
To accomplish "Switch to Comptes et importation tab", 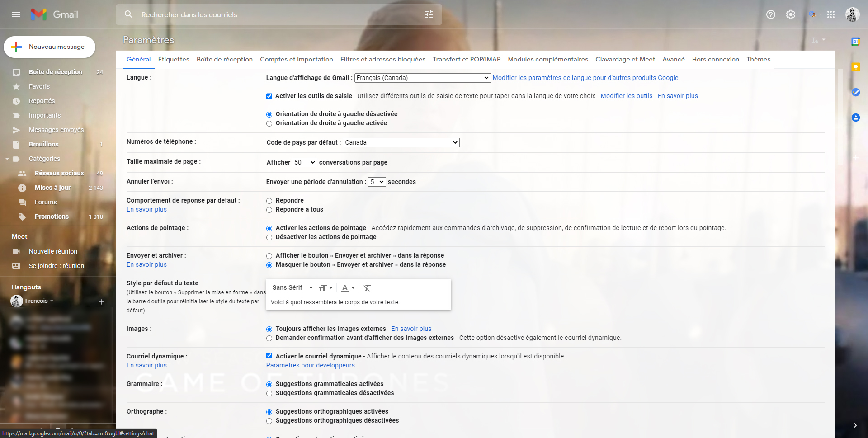I will click(x=297, y=59).
